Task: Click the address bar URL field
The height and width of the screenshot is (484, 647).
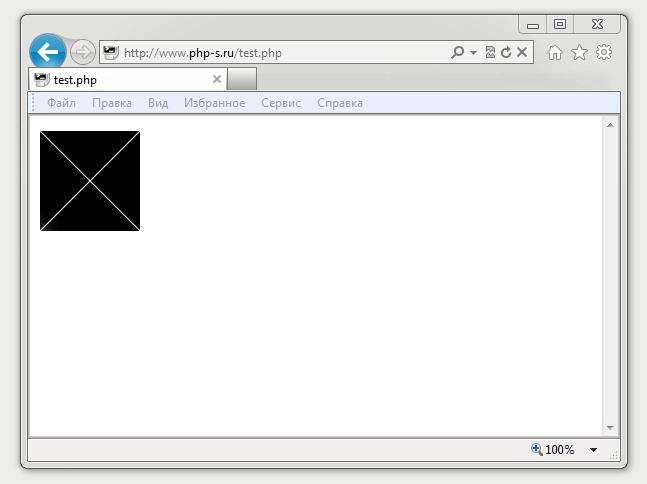Action: point(280,52)
